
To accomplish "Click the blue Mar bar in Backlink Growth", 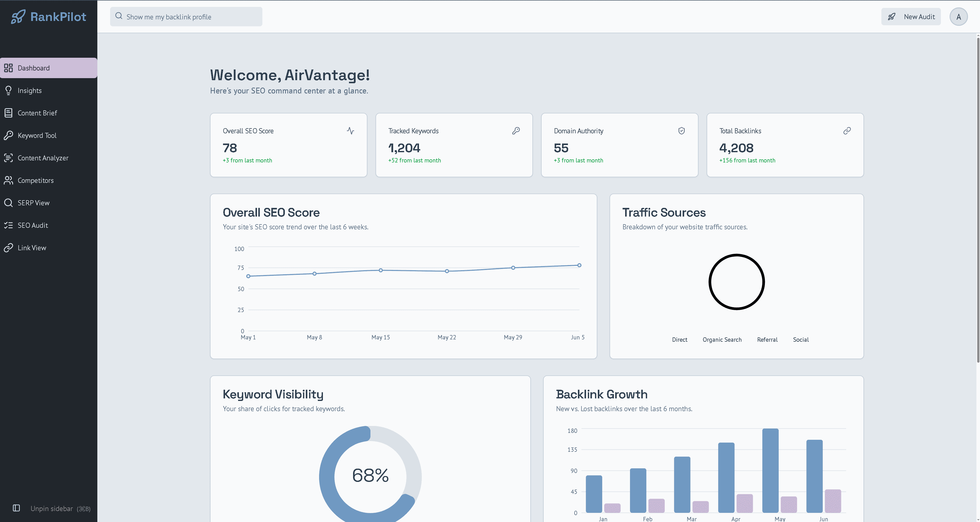I will pos(682,485).
